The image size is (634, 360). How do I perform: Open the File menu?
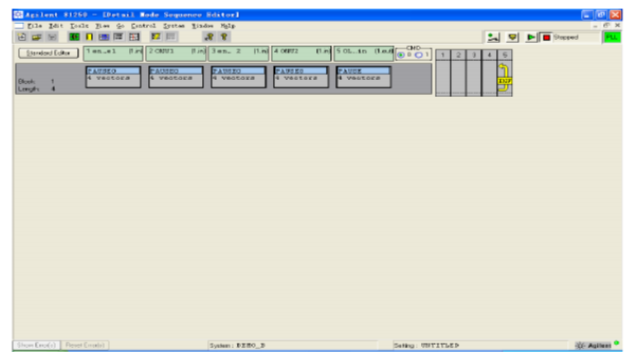pos(34,25)
